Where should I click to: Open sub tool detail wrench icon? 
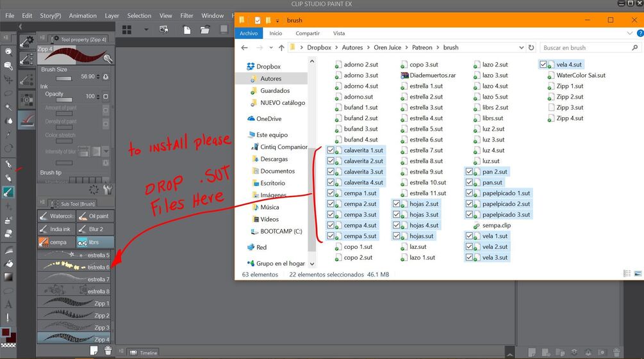click(x=108, y=189)
